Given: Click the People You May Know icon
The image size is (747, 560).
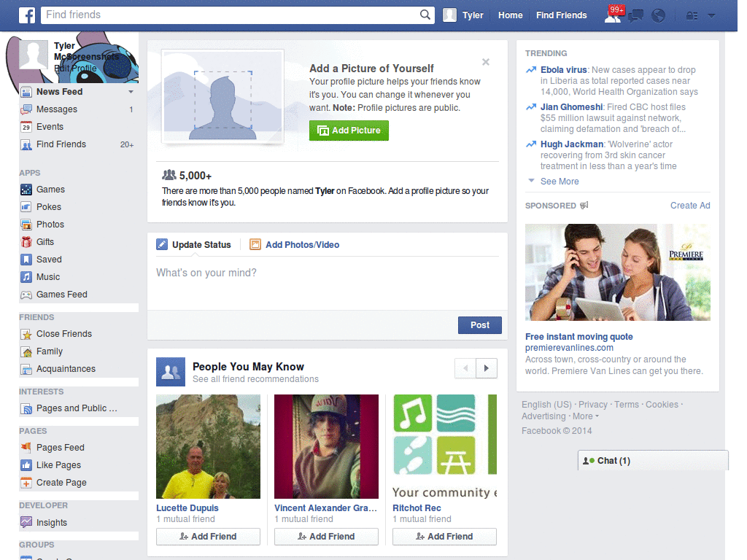Looking at the screenshot, I should point(171,372).
